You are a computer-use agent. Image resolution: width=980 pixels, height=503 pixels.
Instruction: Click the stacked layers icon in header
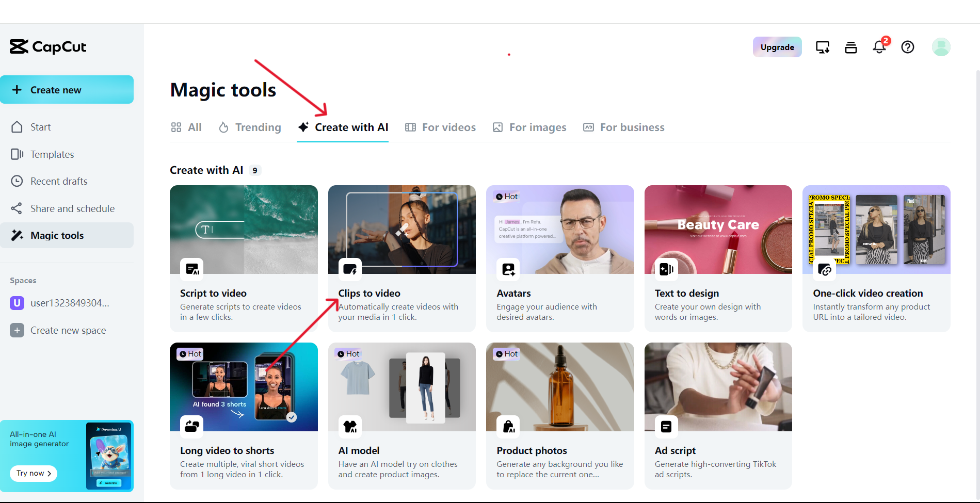tap(850, 47)
